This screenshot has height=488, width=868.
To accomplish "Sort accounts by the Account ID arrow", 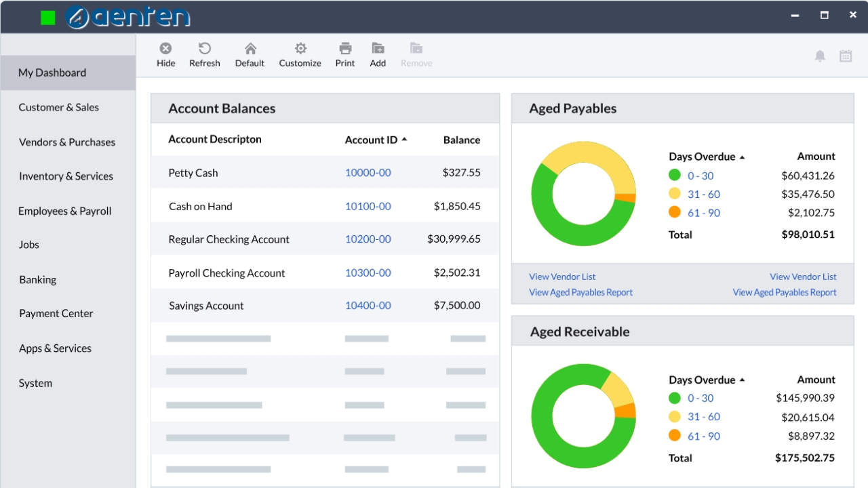I will (404, 140).
